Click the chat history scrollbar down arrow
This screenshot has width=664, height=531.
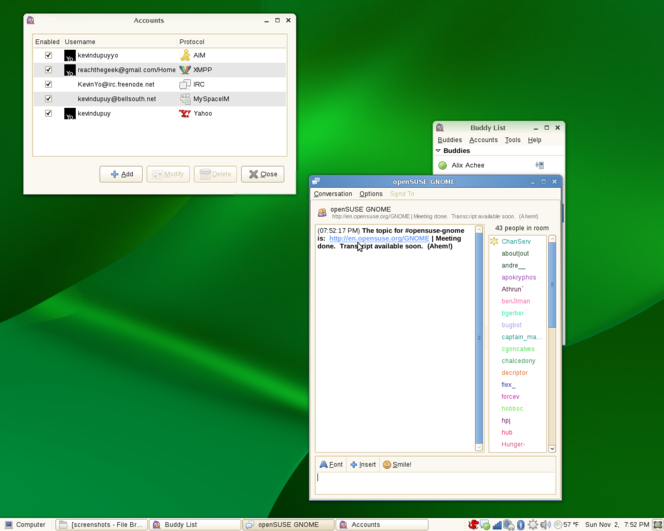coord(479,447)
